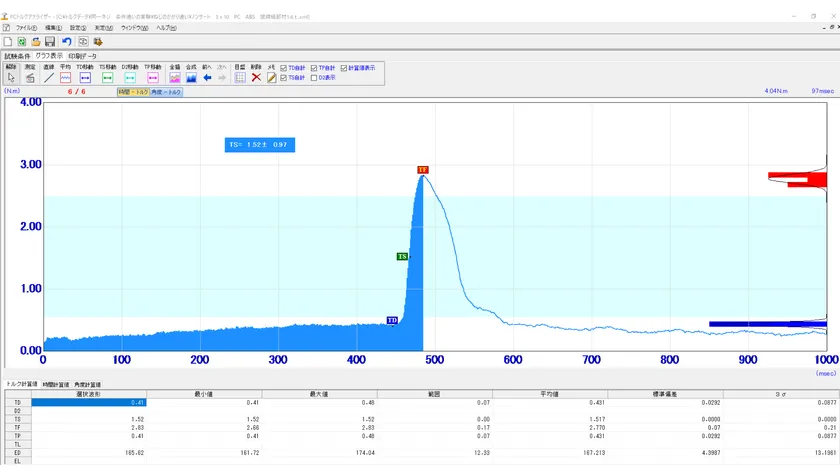Switch to the 時間計算値 tab
The height and width of the screenshot is (473, 840).
[56, 384]
